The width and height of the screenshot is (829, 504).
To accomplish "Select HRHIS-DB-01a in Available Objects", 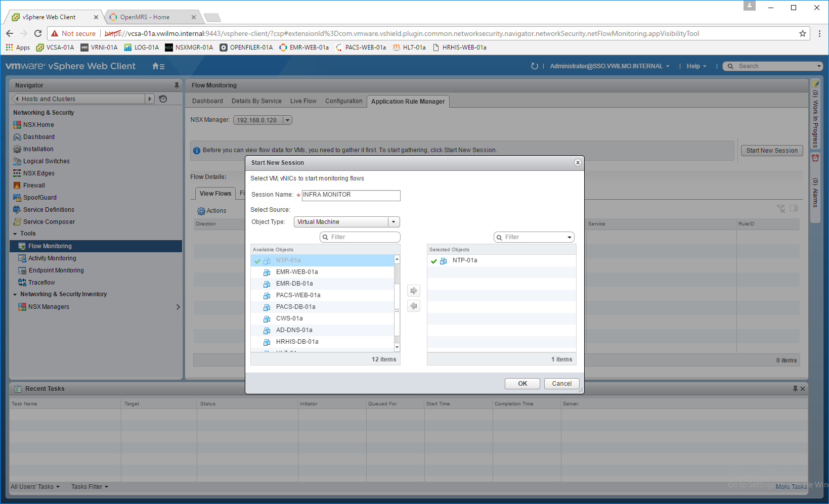I will [322, 342].
